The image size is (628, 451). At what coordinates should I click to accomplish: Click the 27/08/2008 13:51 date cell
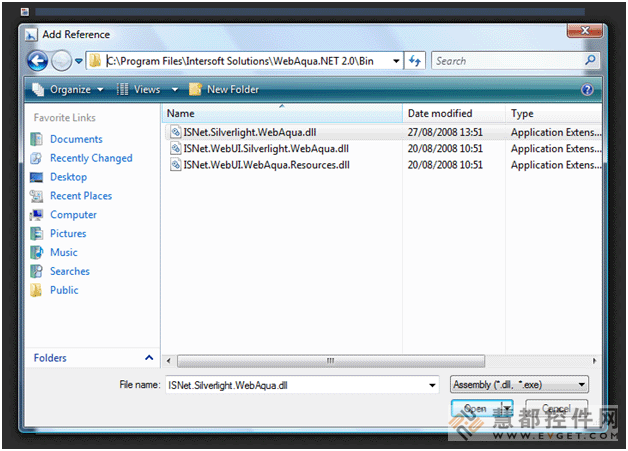pos(445,132)
